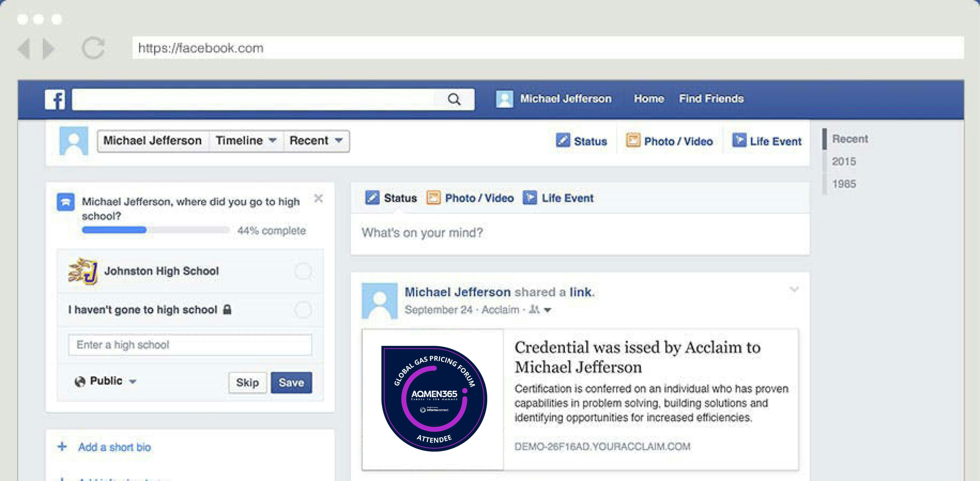Open the post audience selector arrow
The height and width of the screenshot is (481, 980).
[x=547, y=310]
